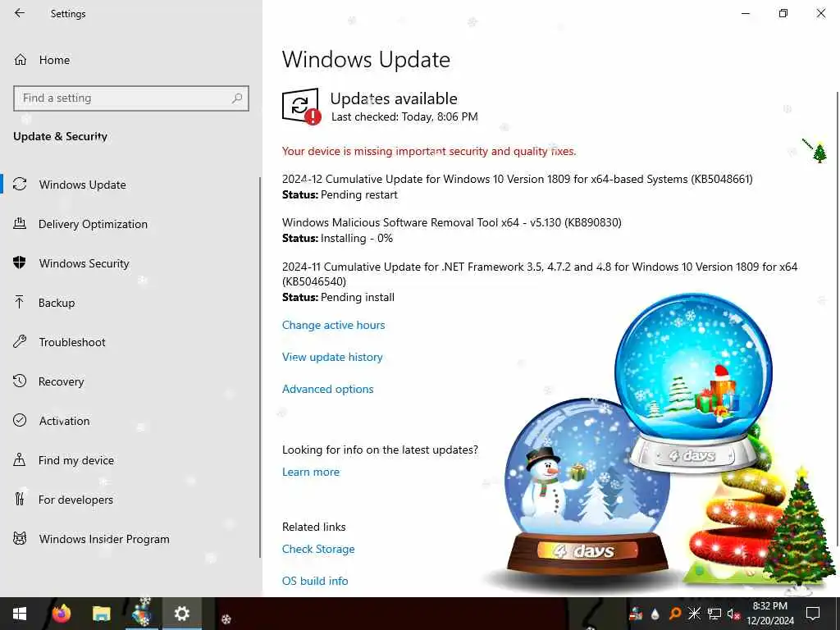Click the Activation checkmark circle icon
This screenshot has height=630, width=840.
pyautogui.click(x=20, y=421)
